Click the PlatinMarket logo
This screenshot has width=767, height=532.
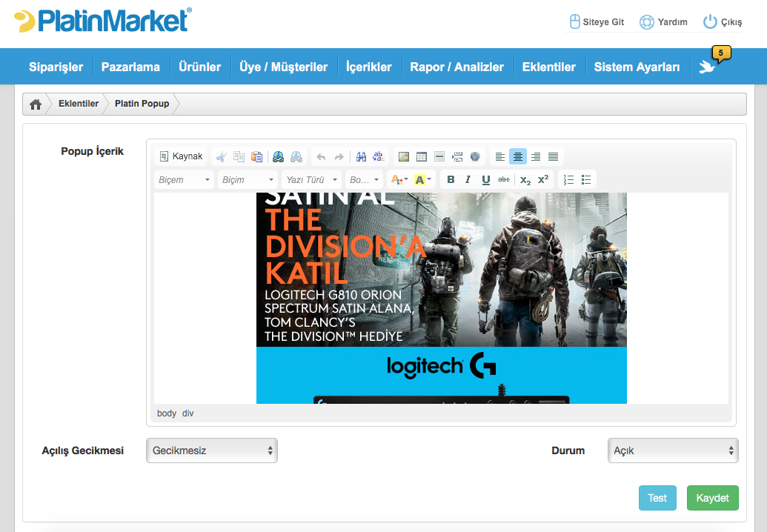click(x=103, y=21)
